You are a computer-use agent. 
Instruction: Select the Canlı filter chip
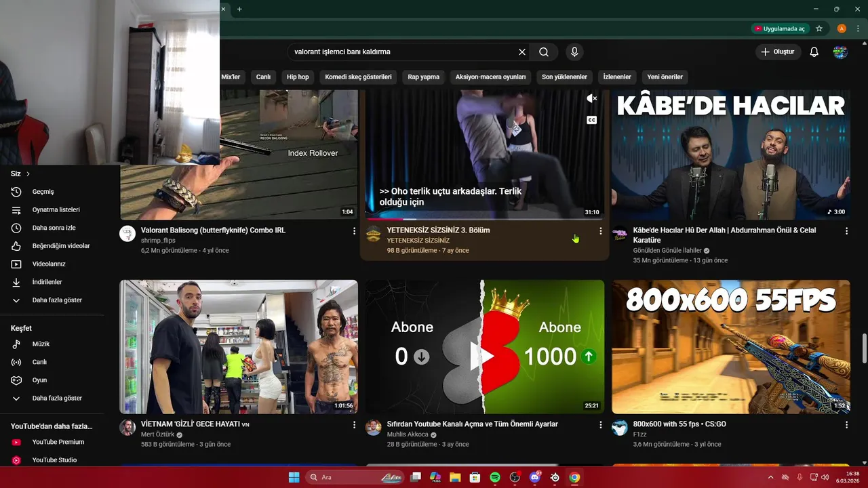tap(263, 77)
